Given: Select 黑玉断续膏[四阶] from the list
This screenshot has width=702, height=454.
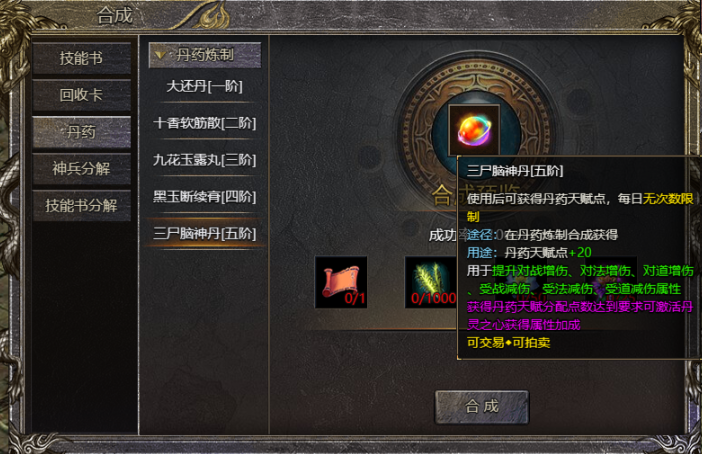Looking at the screenshot, I should tap(205, 197).
